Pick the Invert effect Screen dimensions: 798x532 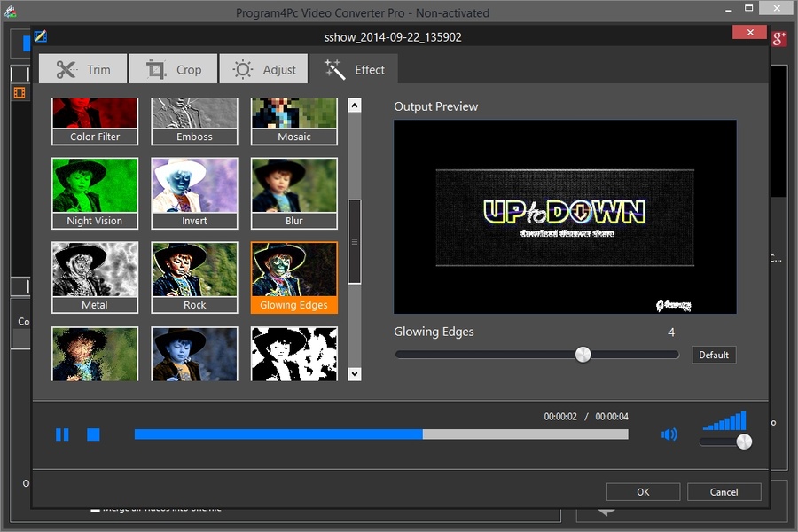point(194,193)
